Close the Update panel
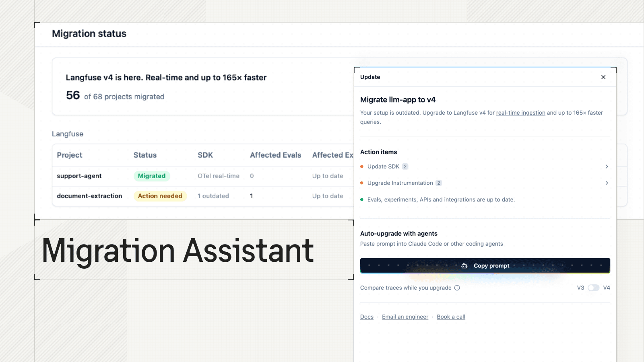644x362 pixels. tap(603, 77)
